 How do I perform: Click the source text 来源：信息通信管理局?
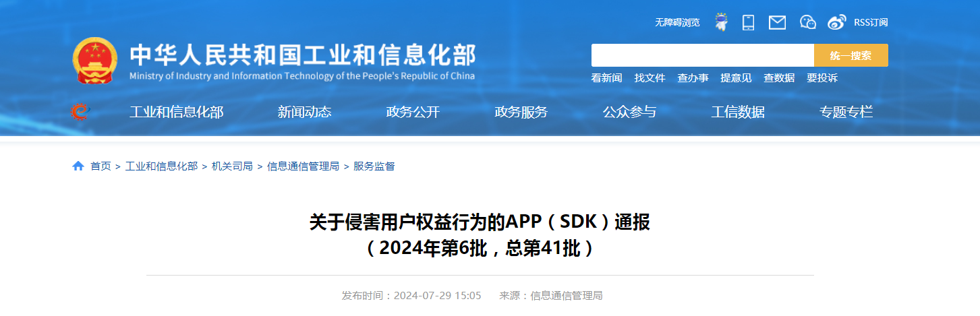pos(551,295)
